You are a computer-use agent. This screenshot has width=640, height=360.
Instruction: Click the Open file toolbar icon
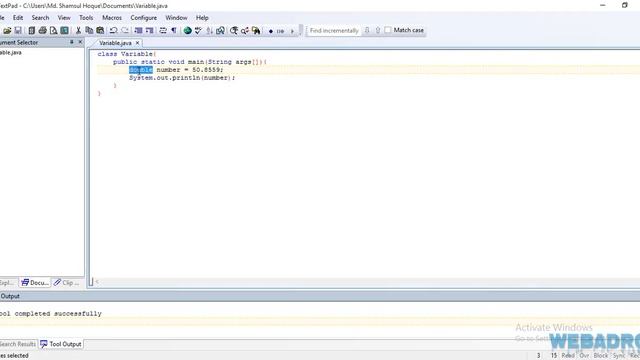7,31
